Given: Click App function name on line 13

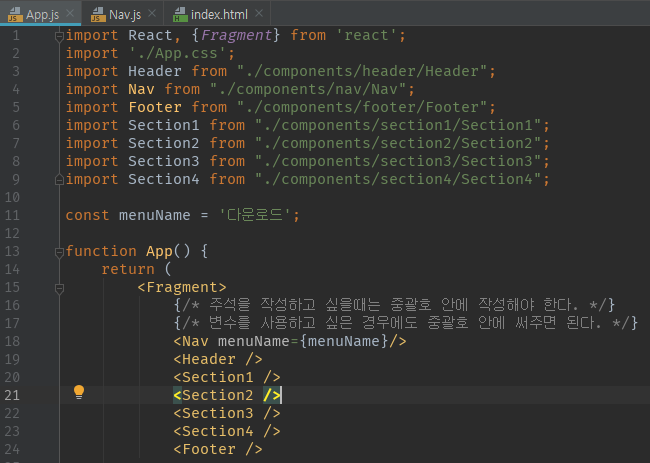Looking at the screenshot, I should [x=159, y=251].
